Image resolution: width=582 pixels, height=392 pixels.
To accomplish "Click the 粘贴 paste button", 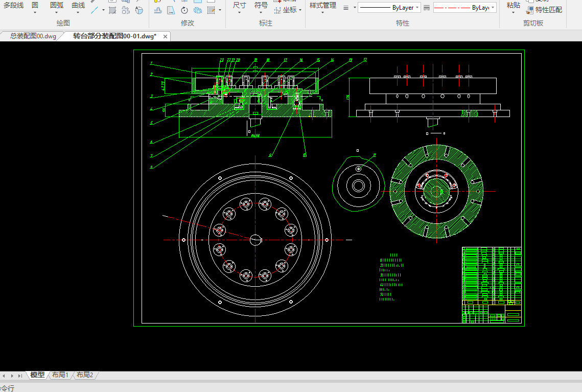I will click(514, 6).
